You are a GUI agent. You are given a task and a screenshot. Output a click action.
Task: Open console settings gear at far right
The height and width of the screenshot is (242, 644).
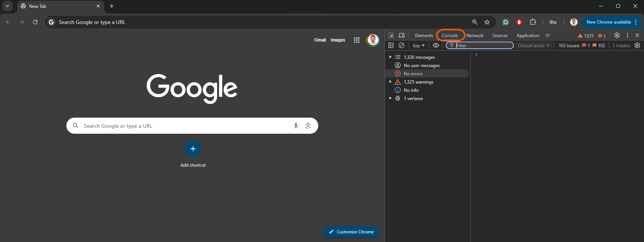pos(637,45)
